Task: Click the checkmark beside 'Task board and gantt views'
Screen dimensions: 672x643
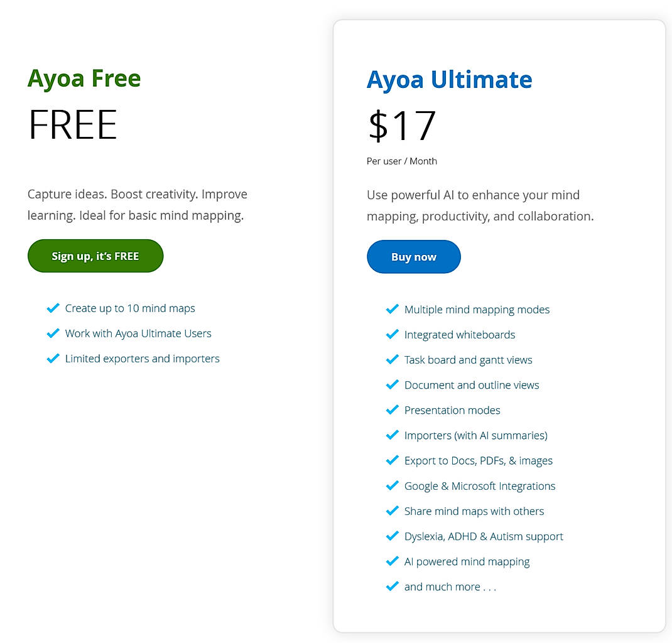Action: tap(393, 360)
